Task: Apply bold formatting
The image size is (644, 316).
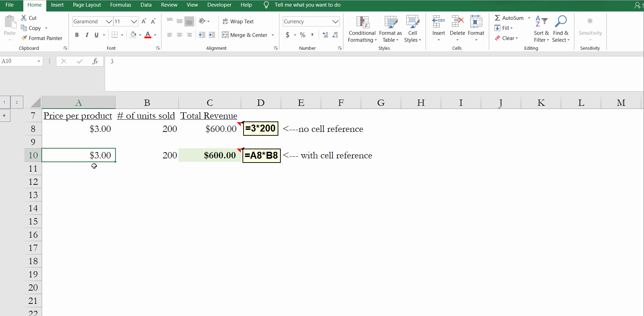Action: coord(77,35)
